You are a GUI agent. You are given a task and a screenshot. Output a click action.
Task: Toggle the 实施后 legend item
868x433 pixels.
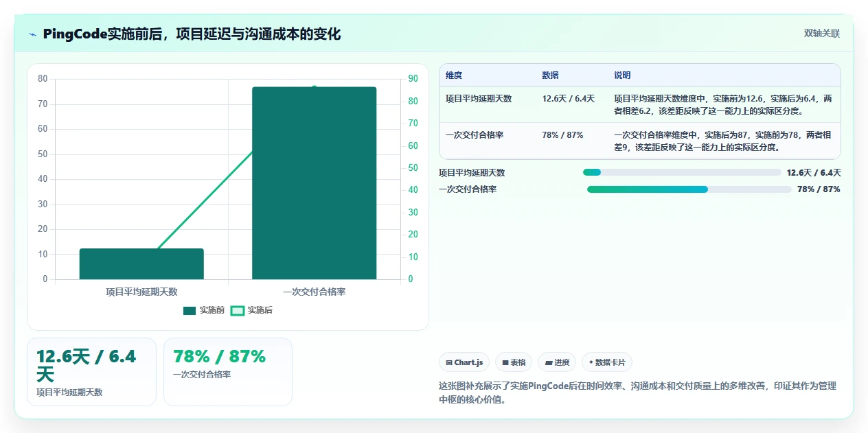[251, 310]
